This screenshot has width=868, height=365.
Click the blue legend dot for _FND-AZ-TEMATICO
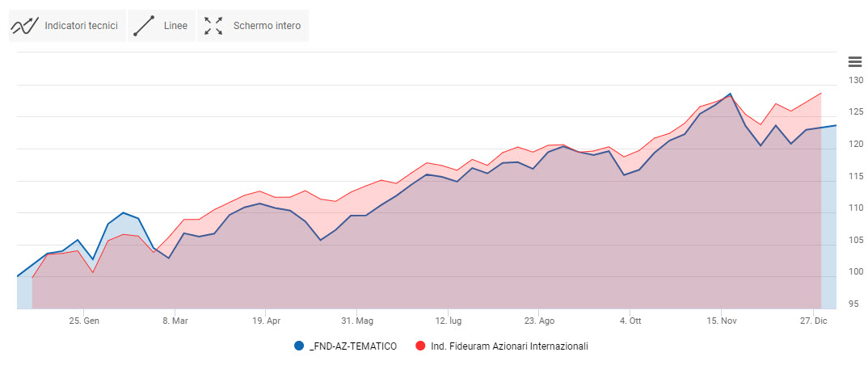300,346
